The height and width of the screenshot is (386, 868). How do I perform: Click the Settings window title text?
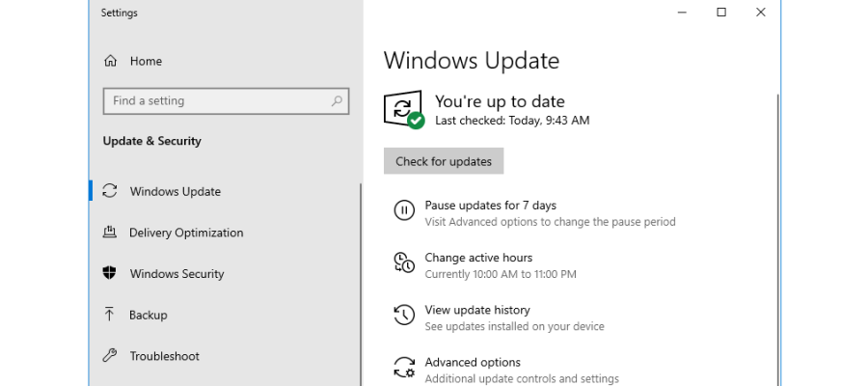point(119,13)
